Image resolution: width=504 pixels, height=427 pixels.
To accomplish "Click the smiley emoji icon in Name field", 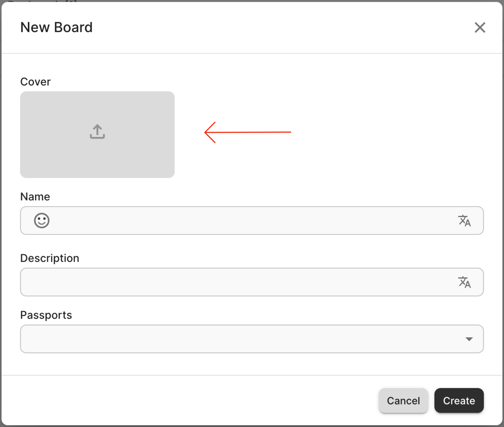I will (42, 220).
